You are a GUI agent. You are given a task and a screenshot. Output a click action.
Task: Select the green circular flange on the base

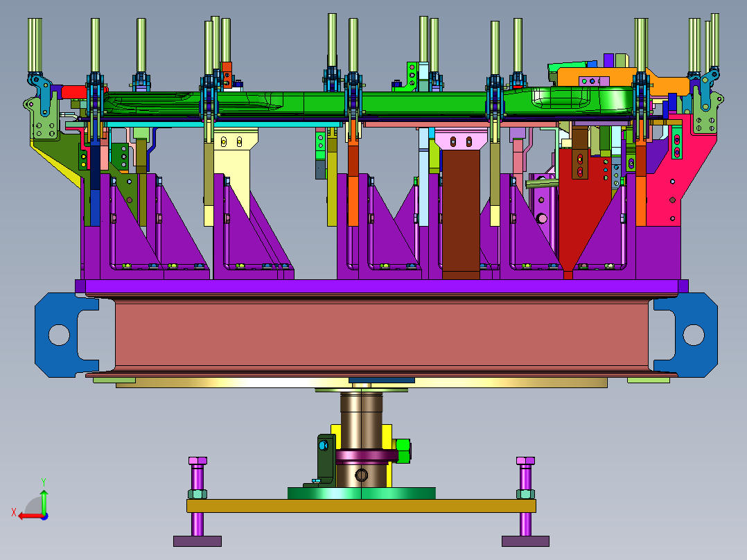(361, 493)
